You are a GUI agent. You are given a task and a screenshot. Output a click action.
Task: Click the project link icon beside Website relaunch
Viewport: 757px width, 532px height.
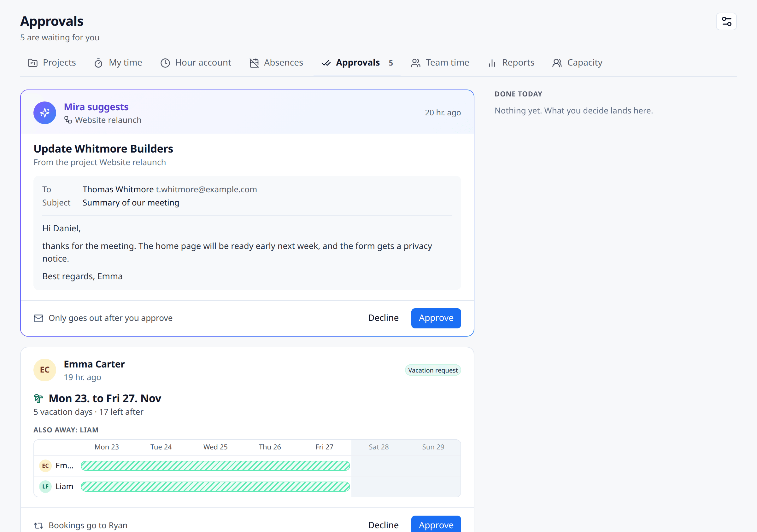click(68, 120)
